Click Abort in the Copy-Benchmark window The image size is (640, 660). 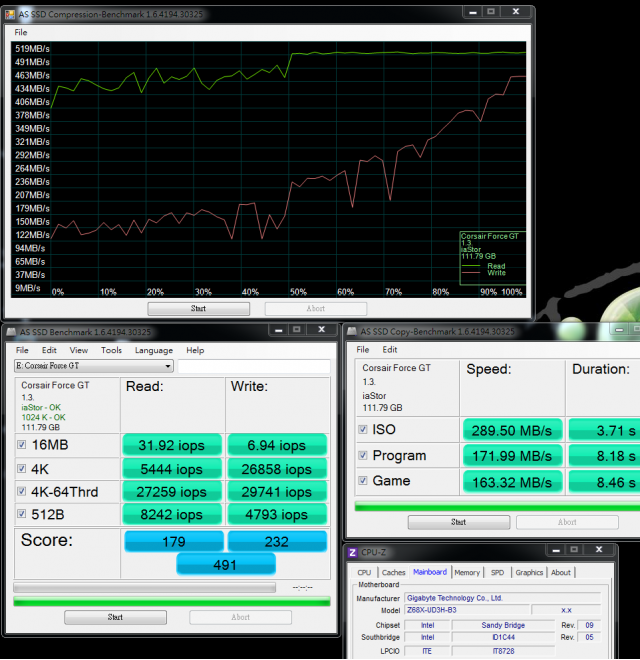click(x=567, y=522)
